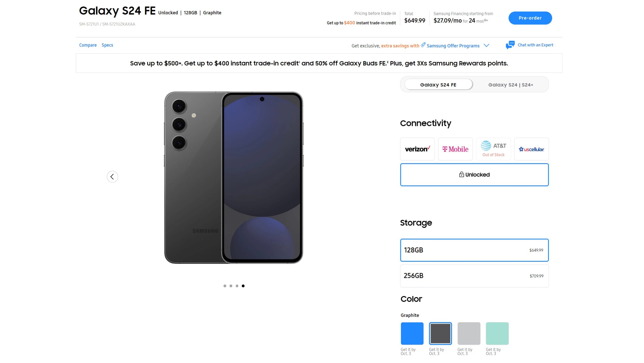Click the fourth image carousel dot
The width and height of the screenshot is (644, 363).
click(x=243, y=285)
